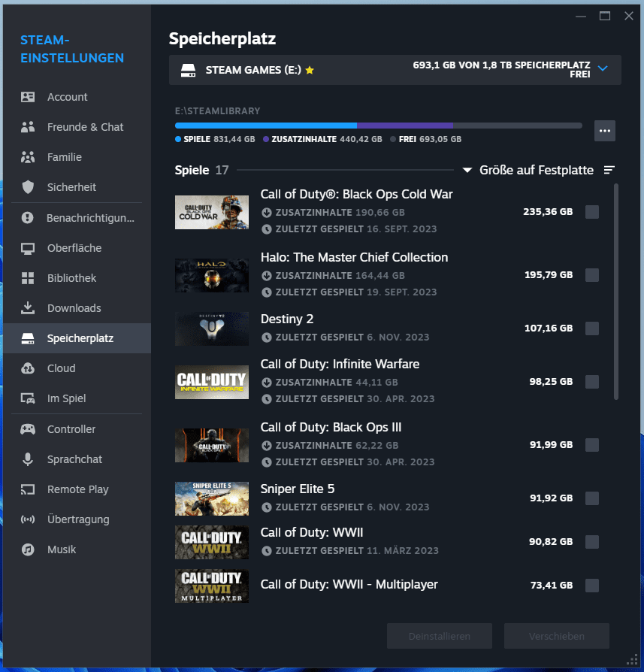Select the WWII - Multiplayer checkbox
The height and width of the screenshot is (672, 644).
point(591,585)
